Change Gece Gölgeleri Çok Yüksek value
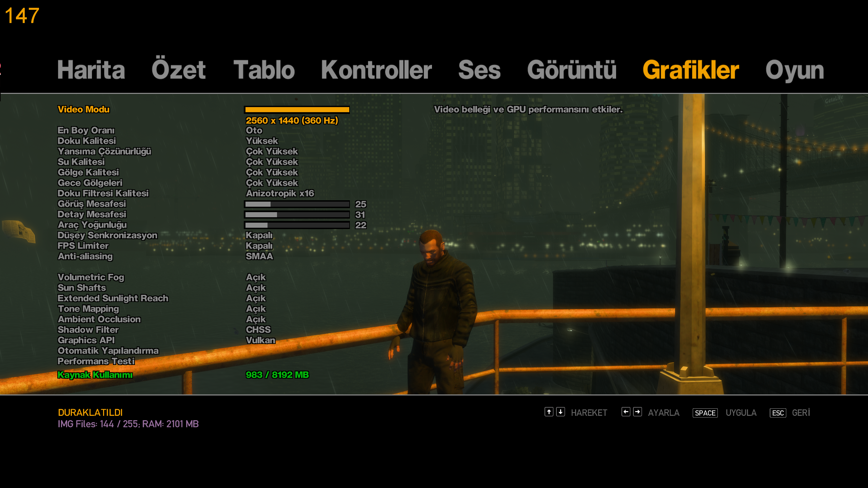868x488 pixels. tap(272, 183)
